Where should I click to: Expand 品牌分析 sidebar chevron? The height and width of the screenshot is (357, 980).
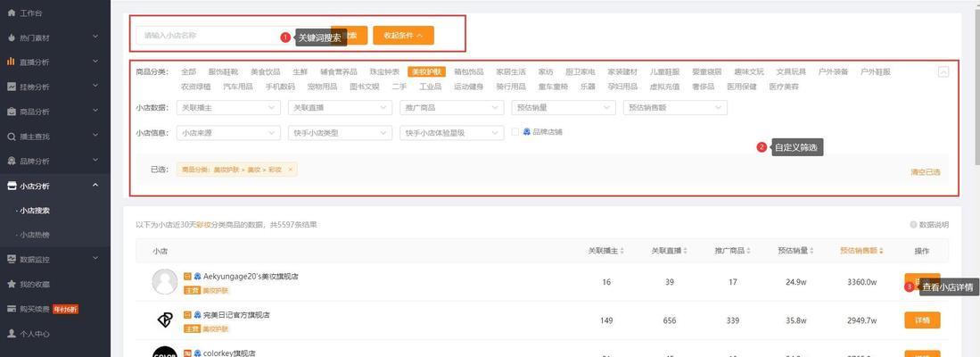click(x=95, y=160)
